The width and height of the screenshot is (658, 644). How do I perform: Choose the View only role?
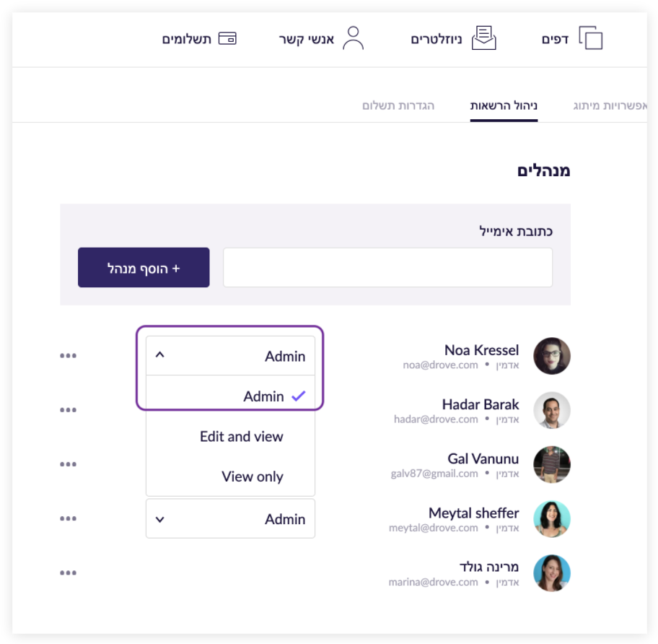click(x=253, y=477)
